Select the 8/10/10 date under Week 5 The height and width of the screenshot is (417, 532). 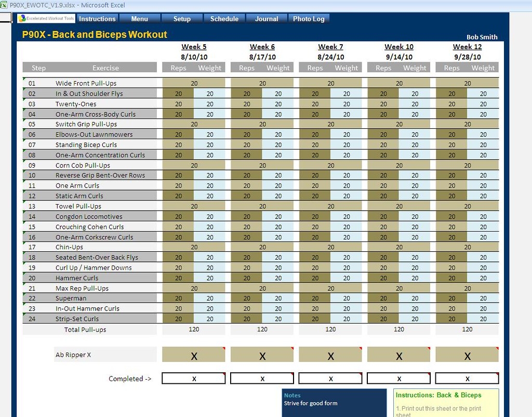[x=194, y=57]
